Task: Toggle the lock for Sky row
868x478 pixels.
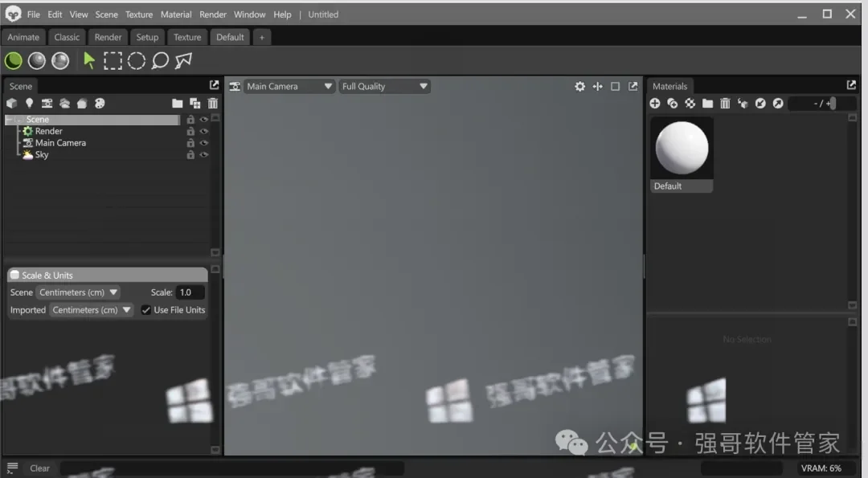Action: point(190,154)
